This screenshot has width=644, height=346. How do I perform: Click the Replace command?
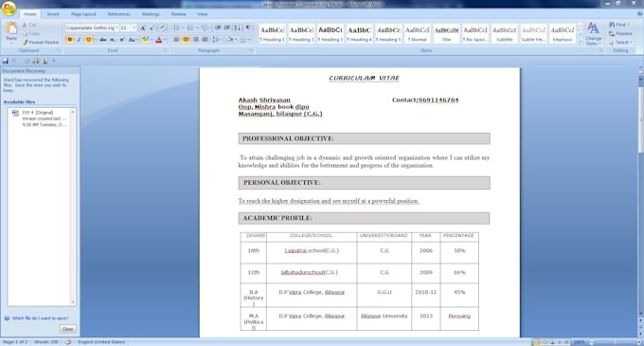[x=620, y=34]
